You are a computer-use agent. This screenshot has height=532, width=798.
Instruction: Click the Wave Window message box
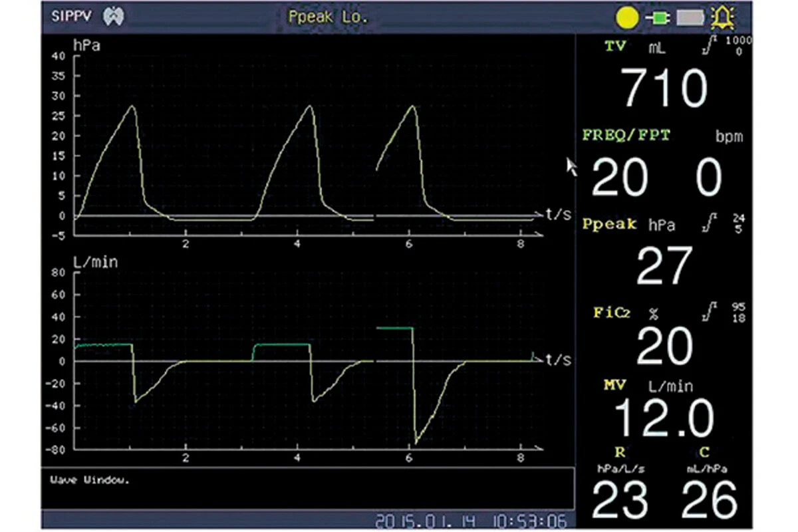(307, 489)
